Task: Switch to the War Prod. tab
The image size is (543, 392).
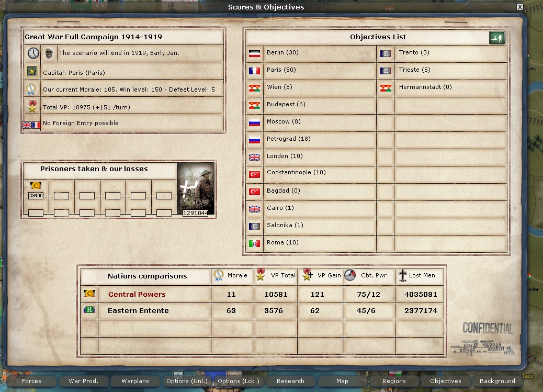Action: coord(83,381)
